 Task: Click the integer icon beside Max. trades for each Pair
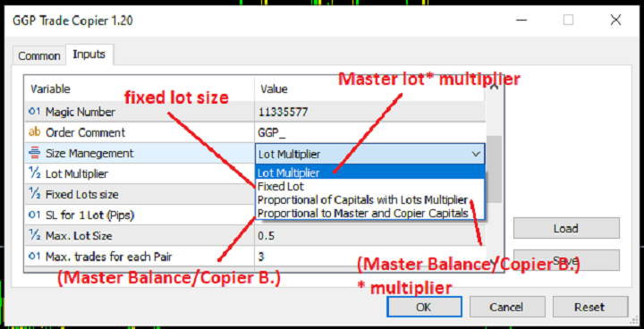click(x=35, y=257)
